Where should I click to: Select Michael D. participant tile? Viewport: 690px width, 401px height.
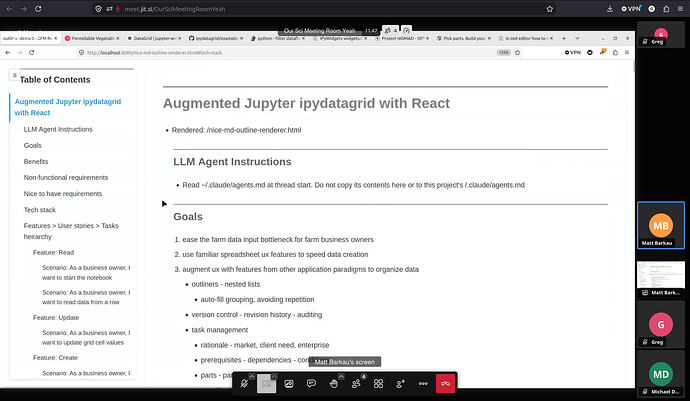pos(661,374)
